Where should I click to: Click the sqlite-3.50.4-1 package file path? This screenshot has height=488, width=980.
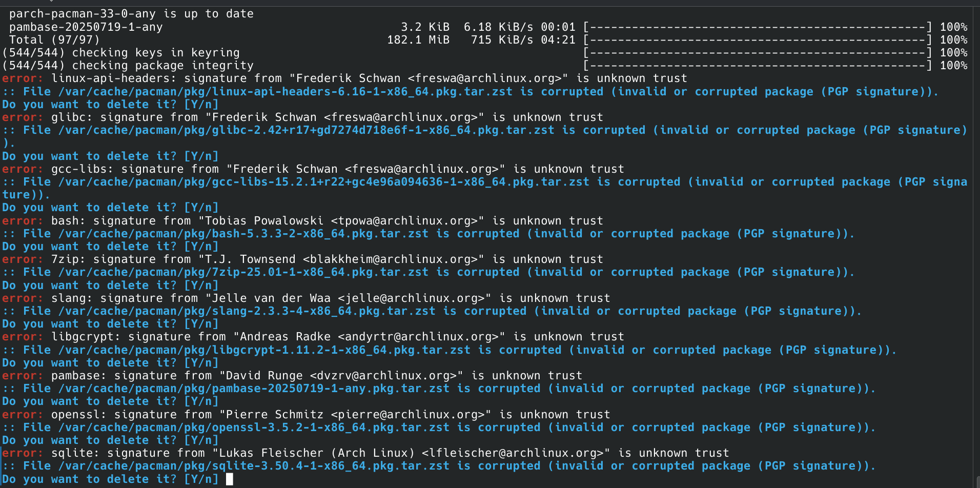tap(254, 466)
